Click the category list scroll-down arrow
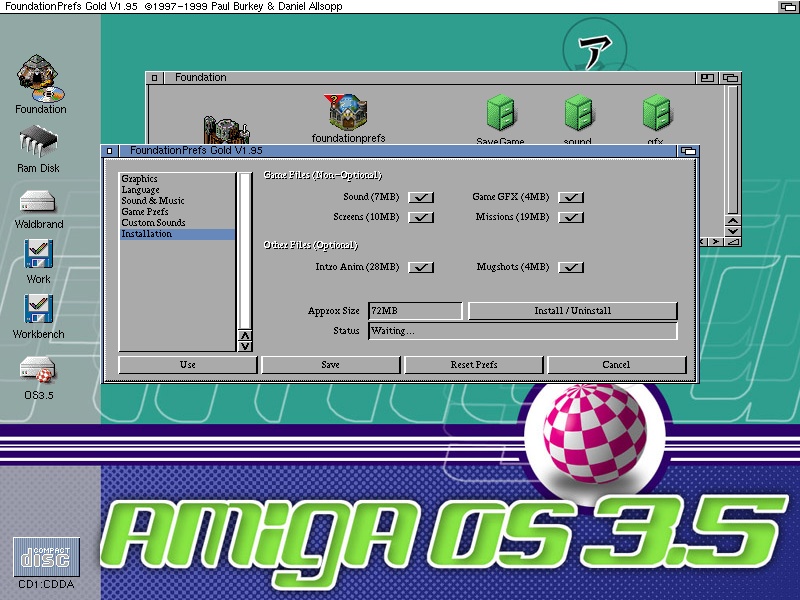 pos(245,346)
